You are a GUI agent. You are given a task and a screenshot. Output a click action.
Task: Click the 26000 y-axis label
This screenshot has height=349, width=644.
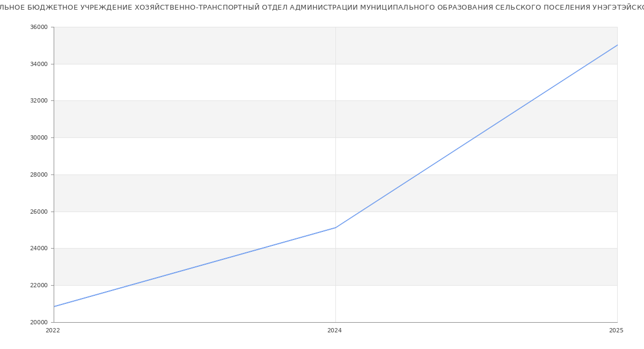click(x=38, y=212)
